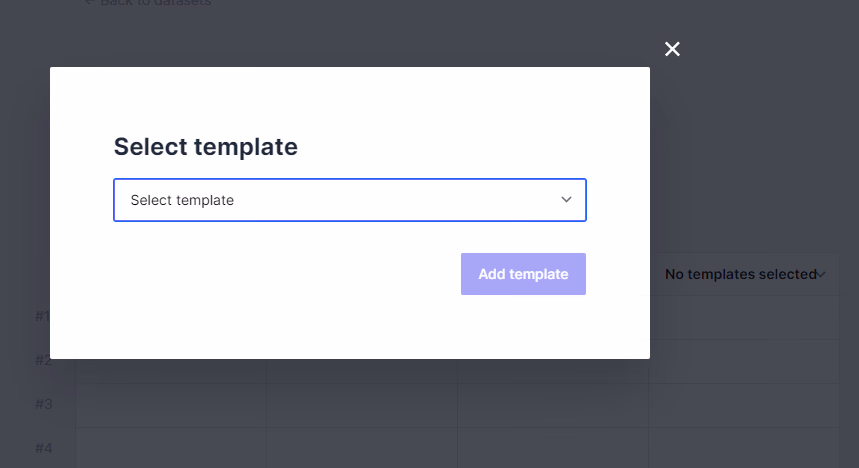Select row number #3 label
The image size is (859, 468).
43,404
